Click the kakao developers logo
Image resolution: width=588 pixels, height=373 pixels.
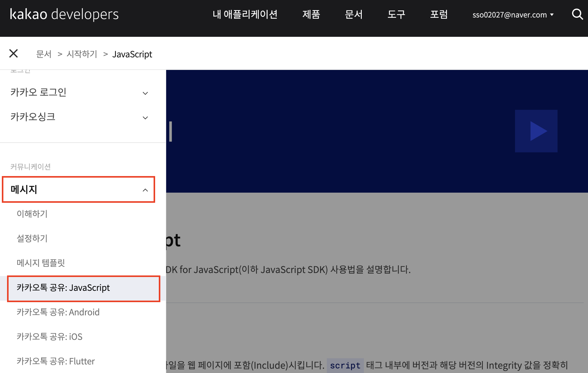click(x=64, y=14)
